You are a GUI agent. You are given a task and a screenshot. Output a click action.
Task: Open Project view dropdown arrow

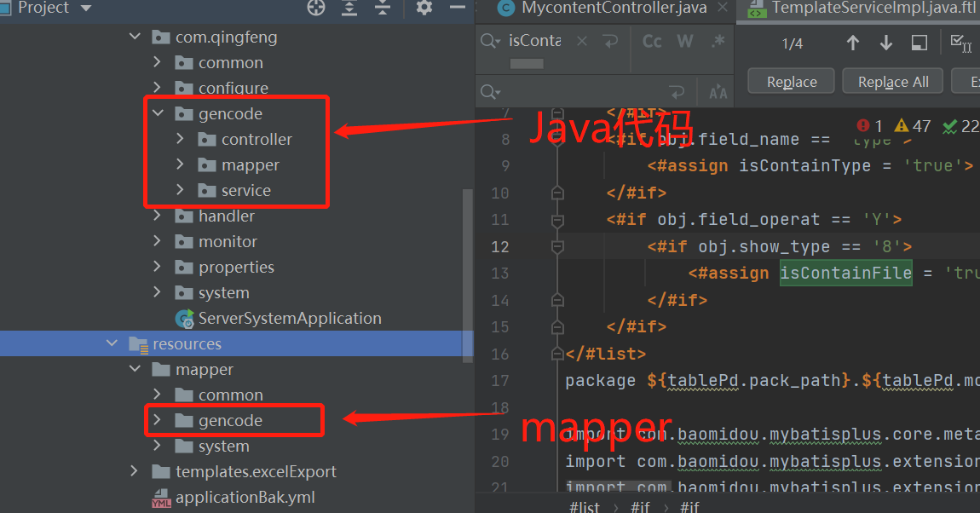pos(86,9)
